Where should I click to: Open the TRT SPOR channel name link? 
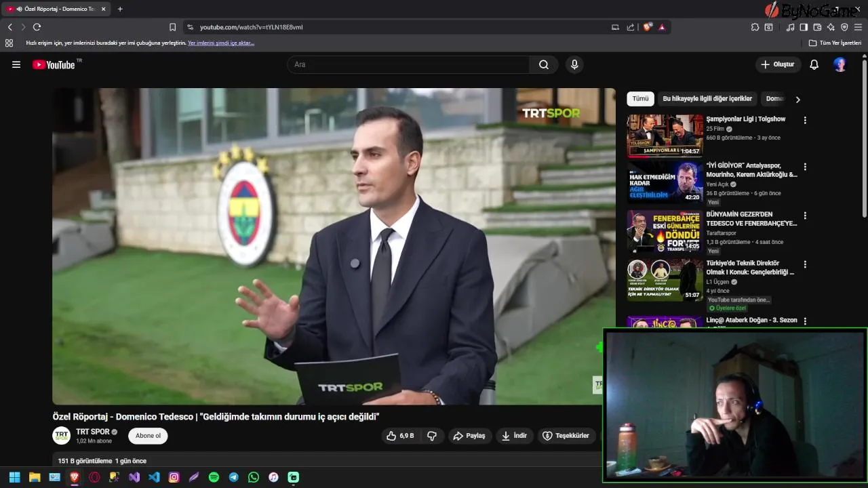coord(93,432)
